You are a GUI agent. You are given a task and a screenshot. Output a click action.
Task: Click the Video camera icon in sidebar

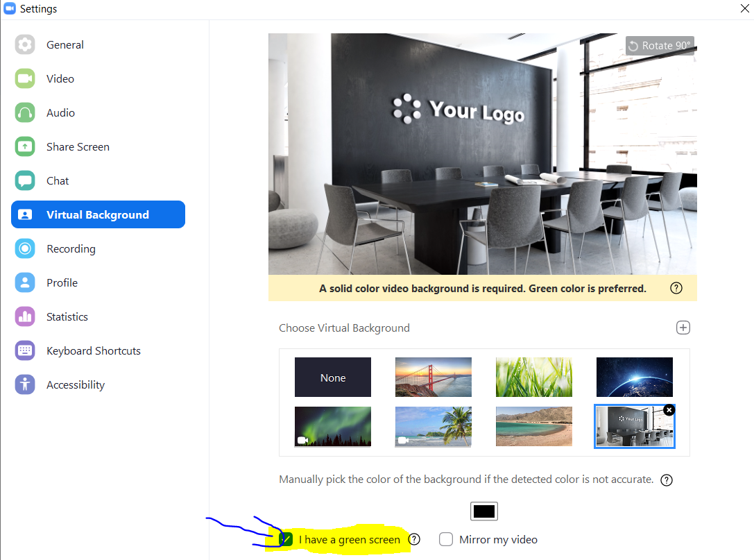25,79
